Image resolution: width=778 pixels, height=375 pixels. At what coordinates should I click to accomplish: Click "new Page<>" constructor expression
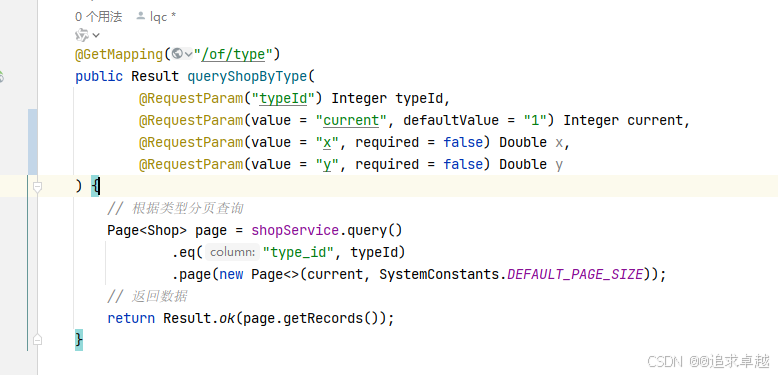(x=259, y=274)
